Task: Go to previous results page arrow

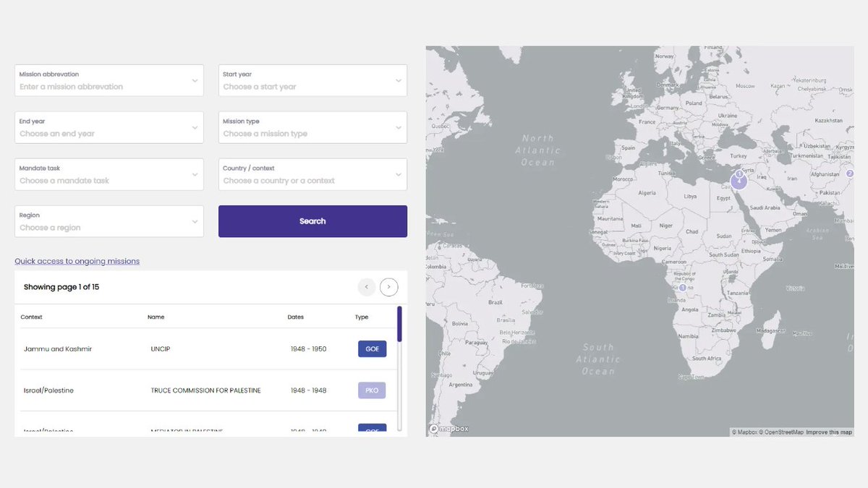Action: tap(367, 287)
